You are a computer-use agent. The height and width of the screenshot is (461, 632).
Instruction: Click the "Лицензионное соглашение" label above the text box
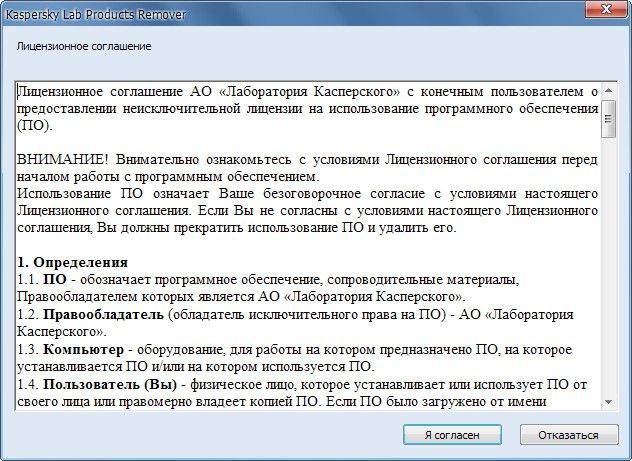[x=84, y=46]
